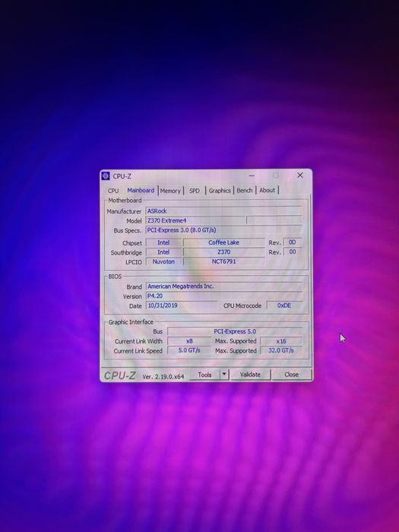Image resolution: width=399 pixels, height=532 pixels.
Task: Close the CPU-Z window with X
Action: pyautogui.click(x=300, y=176)
